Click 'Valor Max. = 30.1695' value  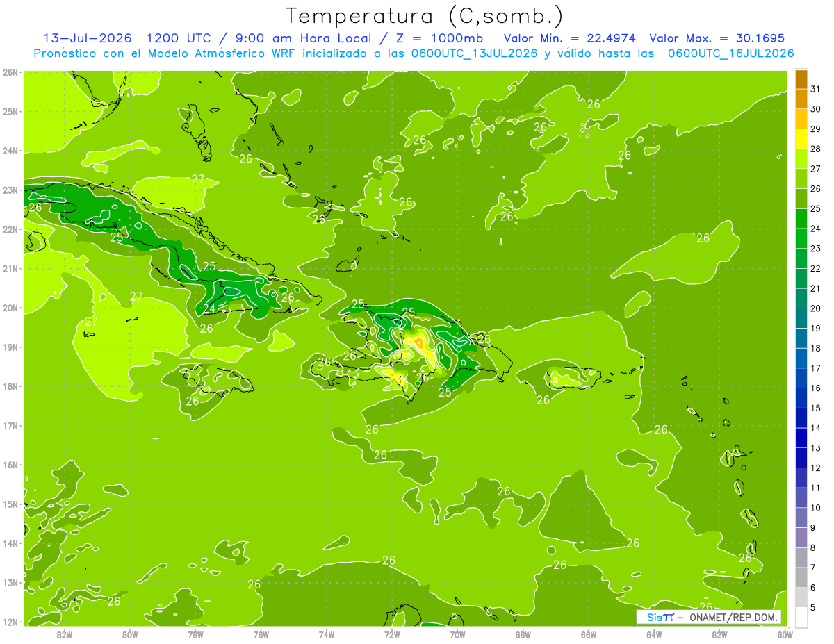(717, 38)
